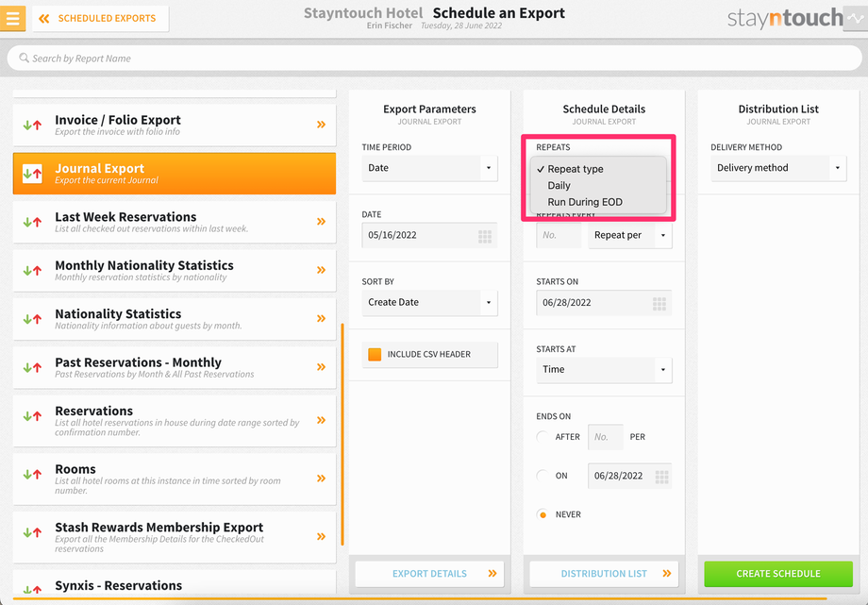Select Repeat type placeholder option
The height and width of the screenshot is (605, 868).
click(598, 169)
